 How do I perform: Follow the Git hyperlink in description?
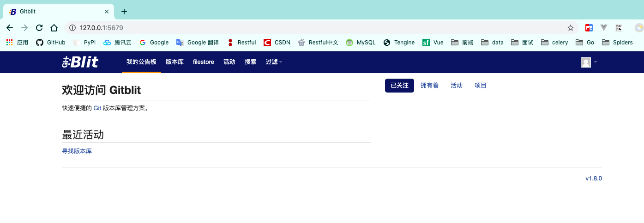click(97, 108)
